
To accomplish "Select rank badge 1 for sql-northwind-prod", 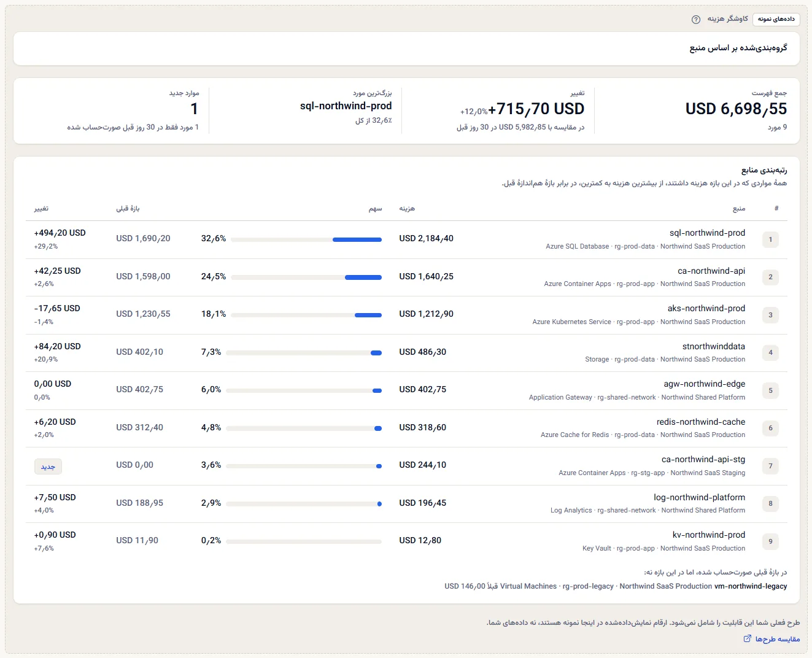I will click(771, 239).
